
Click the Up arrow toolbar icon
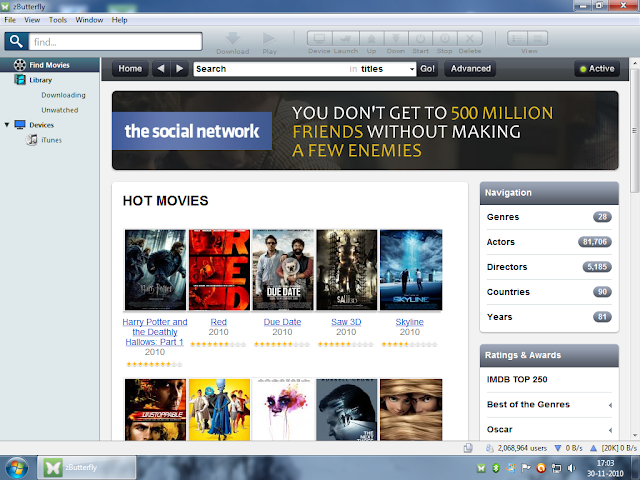pyautogui.click(x=371, y=38)
